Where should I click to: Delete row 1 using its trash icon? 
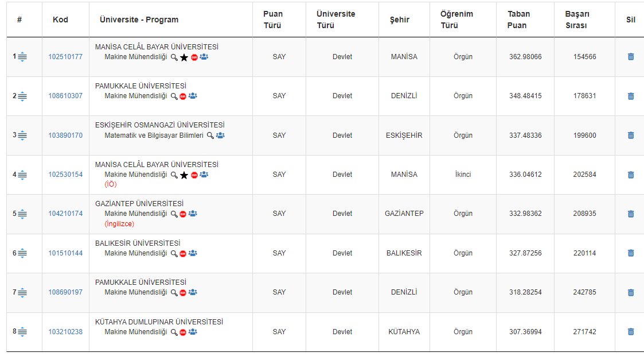point(631,57)
